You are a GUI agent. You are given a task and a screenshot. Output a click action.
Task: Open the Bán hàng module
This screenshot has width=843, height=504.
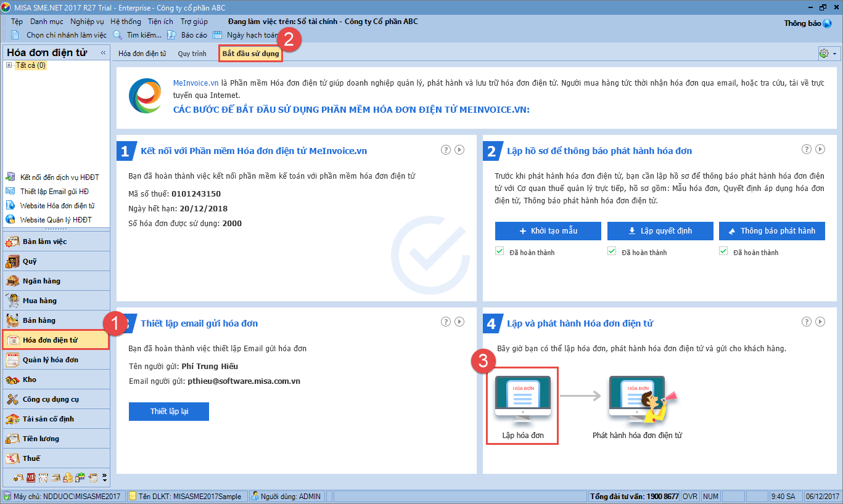57,320
